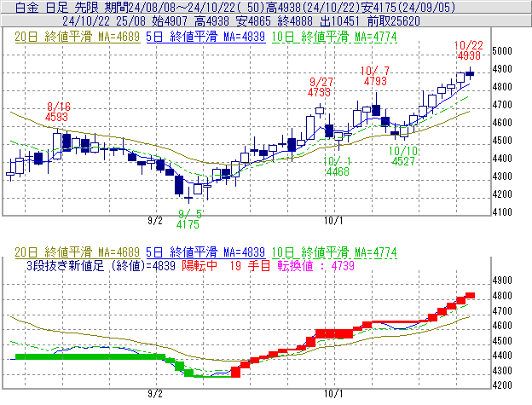Click 4300 on the upper chart price axis
The image size is (532, 405).
(x=502, y=176)
